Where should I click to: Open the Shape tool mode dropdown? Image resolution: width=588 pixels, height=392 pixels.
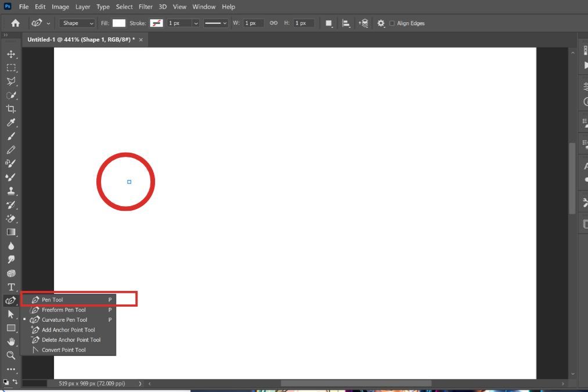[x=78, y=23]
